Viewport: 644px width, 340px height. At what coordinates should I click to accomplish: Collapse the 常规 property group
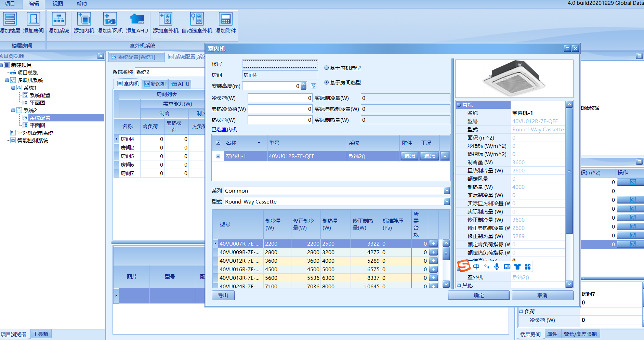(x=459, y=105)
